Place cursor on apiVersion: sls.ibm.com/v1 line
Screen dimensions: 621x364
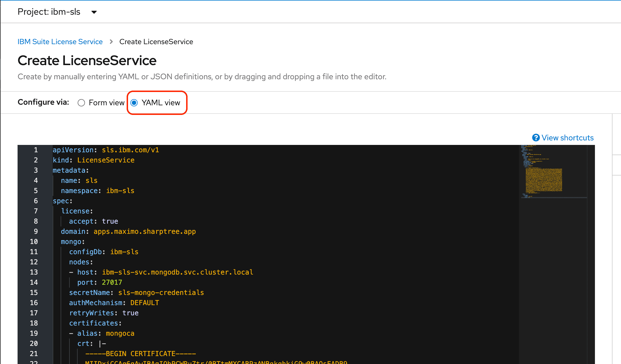(x=106, y=150)
